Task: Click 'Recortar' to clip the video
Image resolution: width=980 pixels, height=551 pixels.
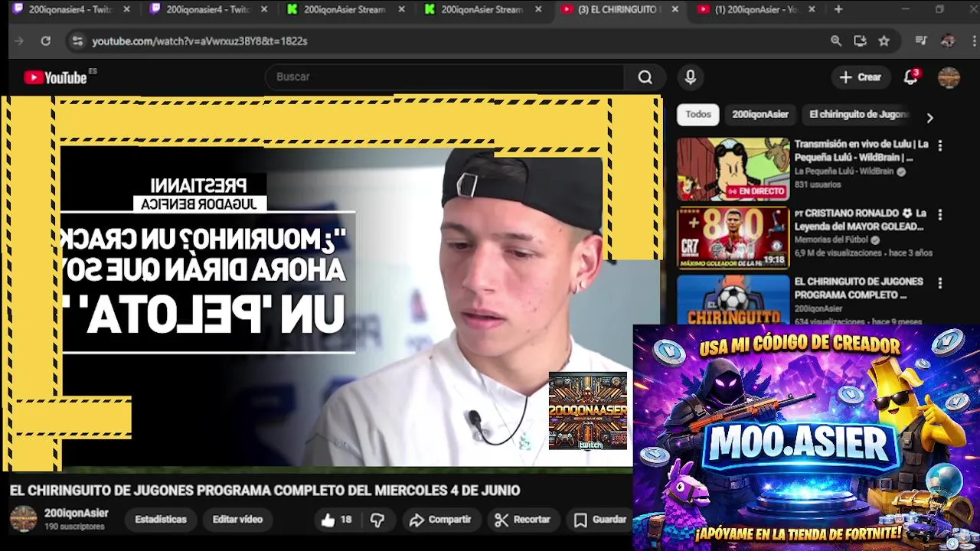Action: coord(523,520)
